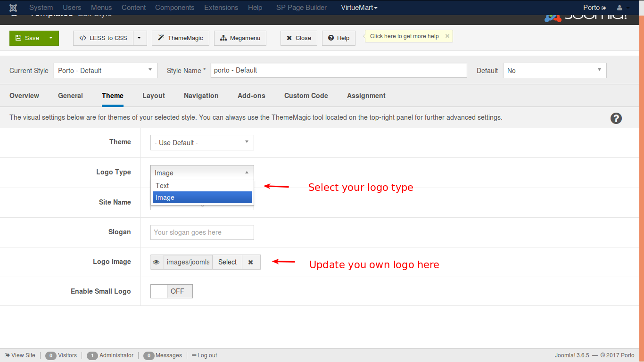
Task: Open the Menus menu
Action: coord(101,8)
